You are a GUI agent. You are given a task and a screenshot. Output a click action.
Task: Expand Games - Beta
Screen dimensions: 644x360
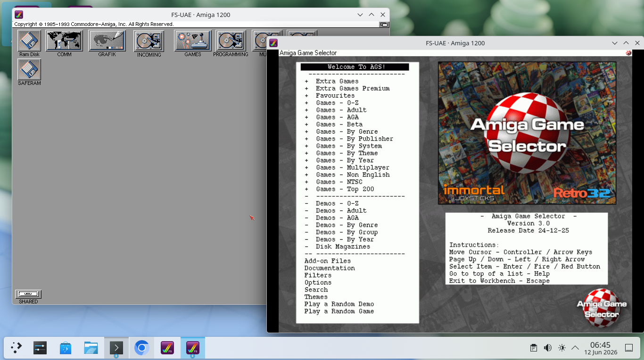click(x=333, y=124)
